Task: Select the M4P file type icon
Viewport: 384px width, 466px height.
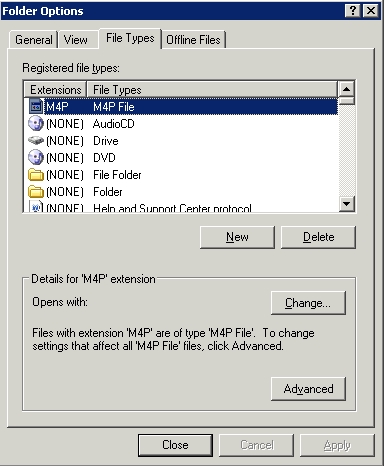Action: (36, 107)
